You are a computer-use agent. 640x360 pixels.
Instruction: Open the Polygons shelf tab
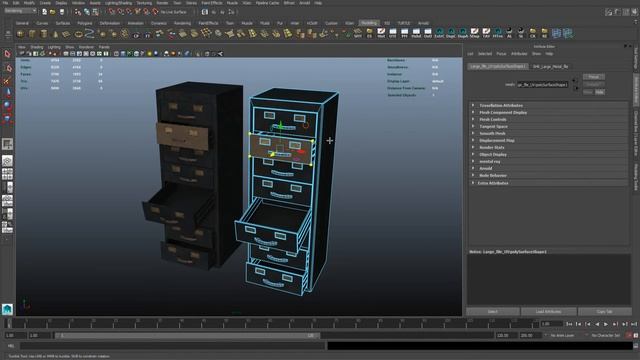click(84, 23)
